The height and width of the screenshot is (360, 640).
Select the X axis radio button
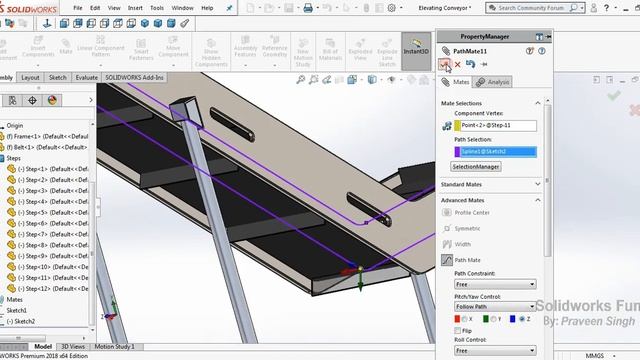tap(465, 319)
